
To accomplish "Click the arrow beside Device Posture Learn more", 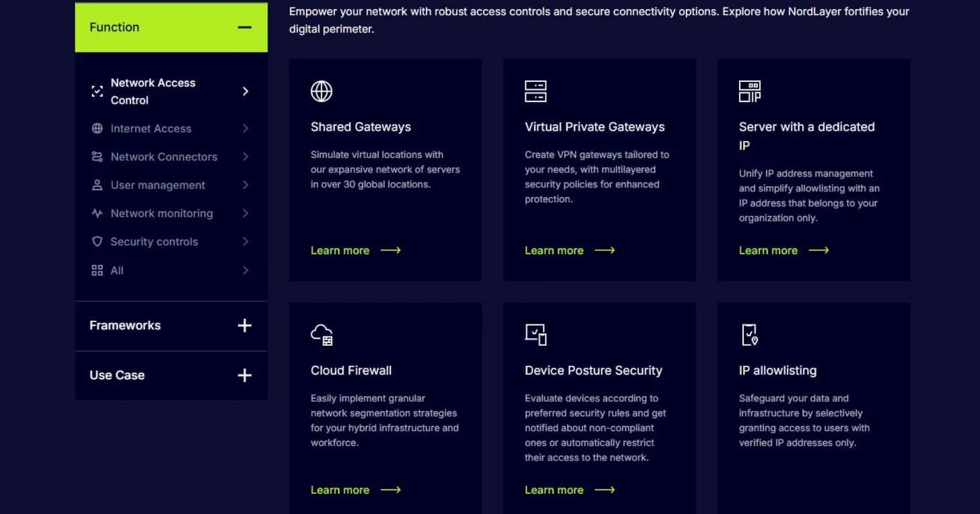I will click(x=605, y=490).
